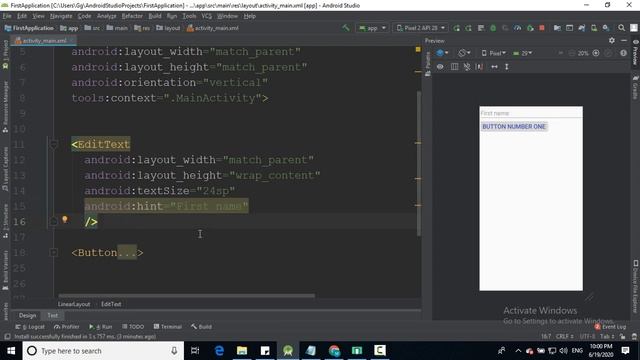Screen dimensions: 640x360
Task: Click the Android Studio taskbar icon
Action: pos(288,351)
